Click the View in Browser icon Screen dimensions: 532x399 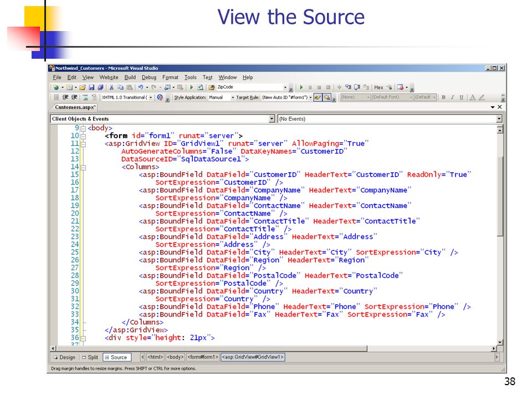(201, 87)
